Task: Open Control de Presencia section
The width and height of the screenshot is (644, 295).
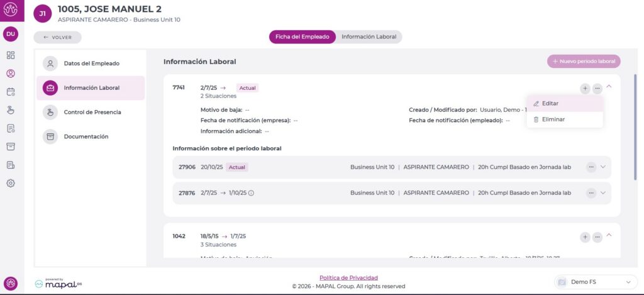Action: click(92, 112)
